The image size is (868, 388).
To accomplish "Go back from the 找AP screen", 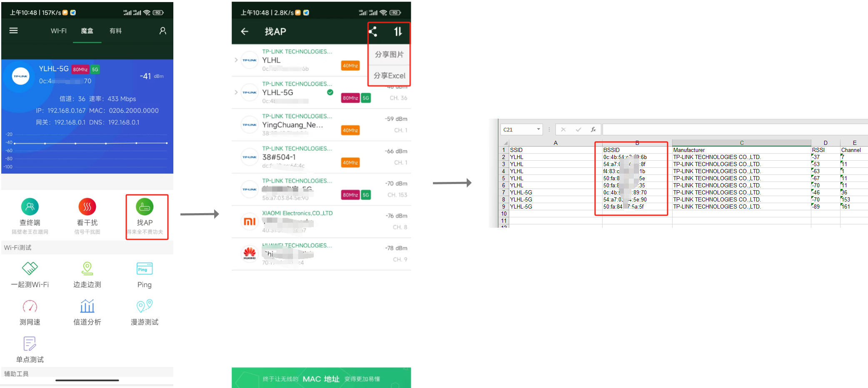I will (245, 31).
